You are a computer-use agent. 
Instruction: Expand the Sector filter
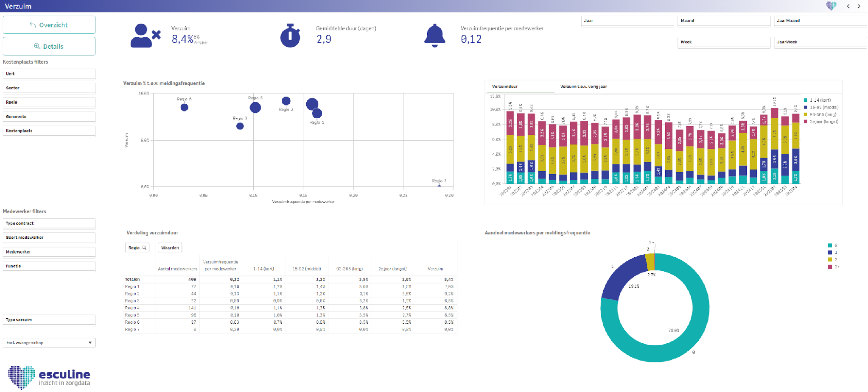tap(49, 88)
